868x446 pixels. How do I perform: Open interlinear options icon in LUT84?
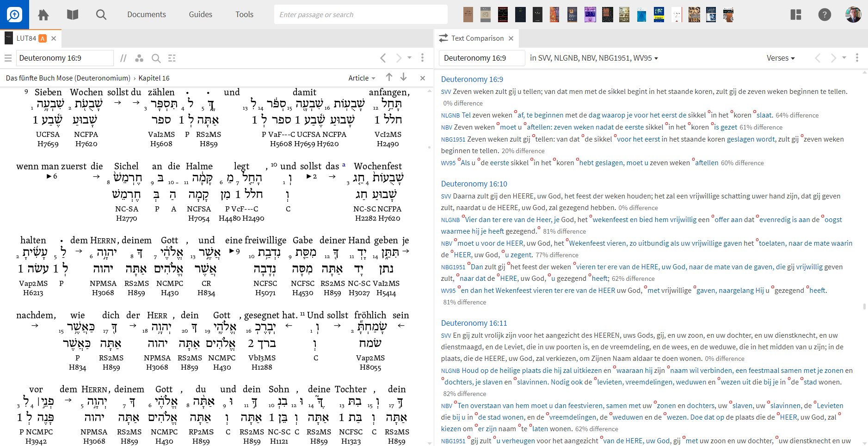click(172, 58)
